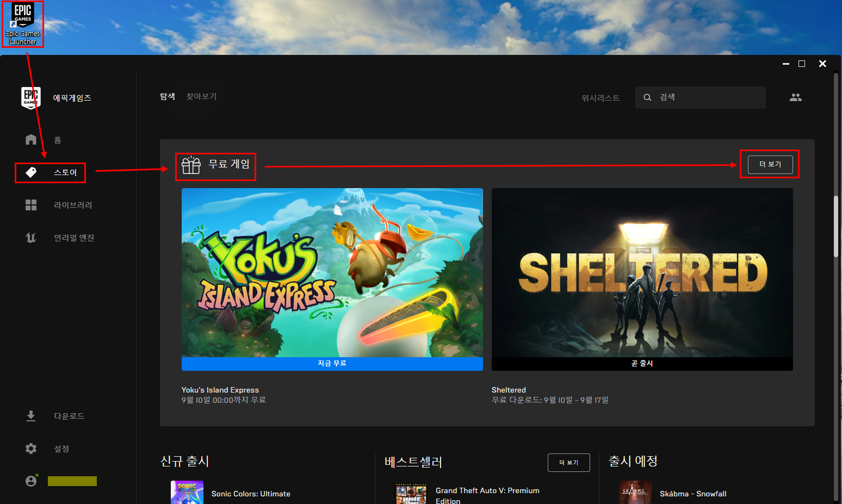Switch to the 찾아보기 tab
842x504 pixels.
[x=201, y=96]
